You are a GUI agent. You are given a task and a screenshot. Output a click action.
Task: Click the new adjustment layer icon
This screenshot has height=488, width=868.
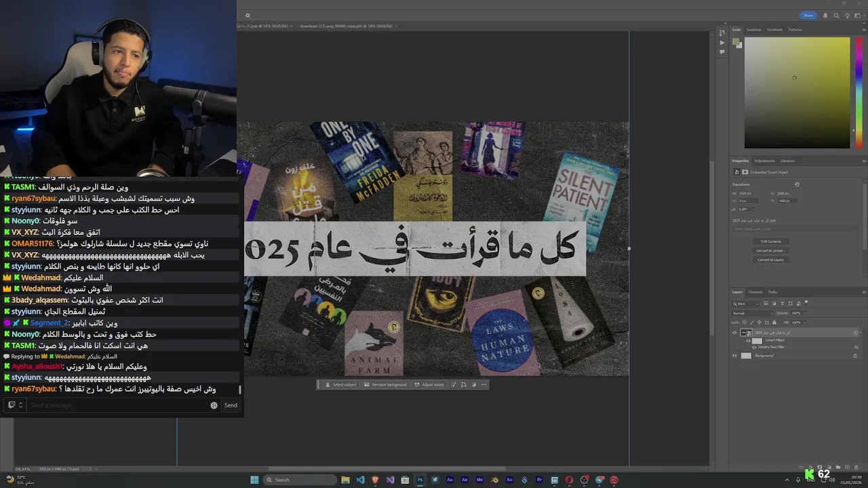click(829, 467)
